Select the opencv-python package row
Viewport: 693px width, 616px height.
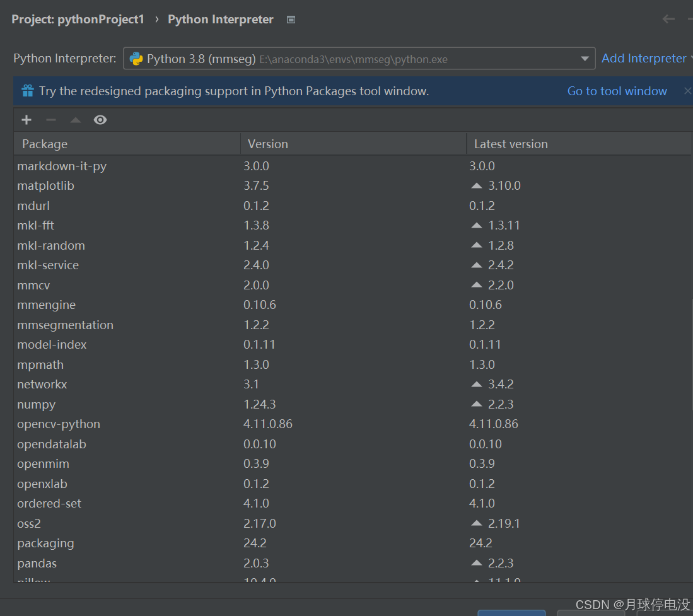(352, 424)
